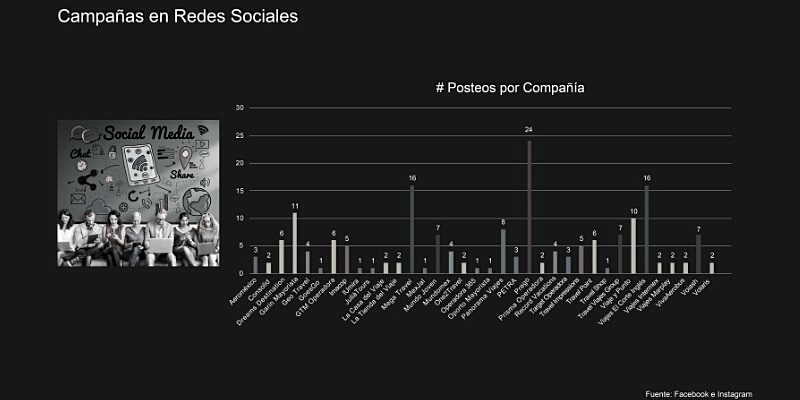Click the chart title '# Posteos por Compañía'

tap(510, 88)
